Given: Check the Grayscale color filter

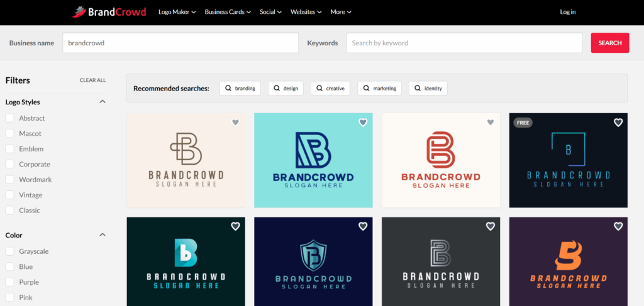Looking at the screenshot, I should click(10, 251).
